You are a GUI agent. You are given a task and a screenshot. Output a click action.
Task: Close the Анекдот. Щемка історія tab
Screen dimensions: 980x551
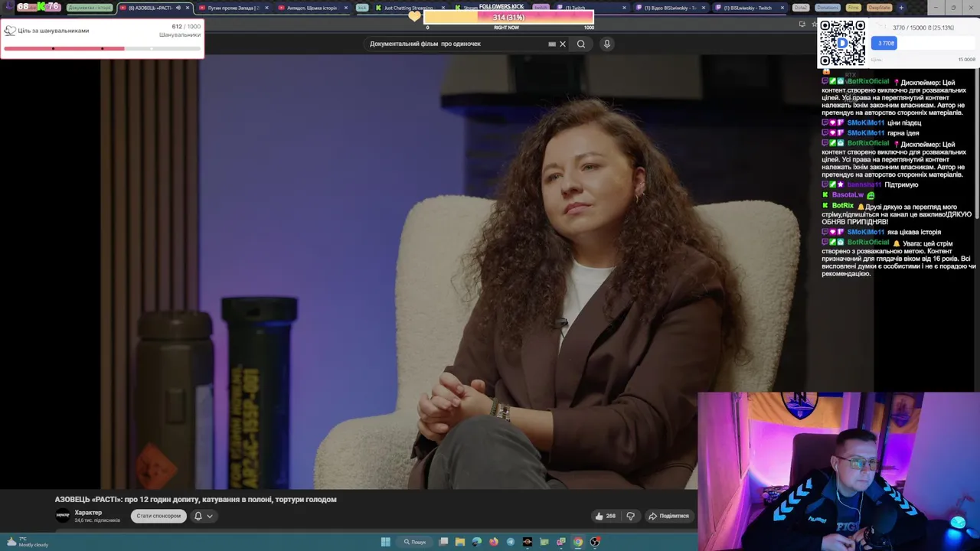click(x=346, y=8)
